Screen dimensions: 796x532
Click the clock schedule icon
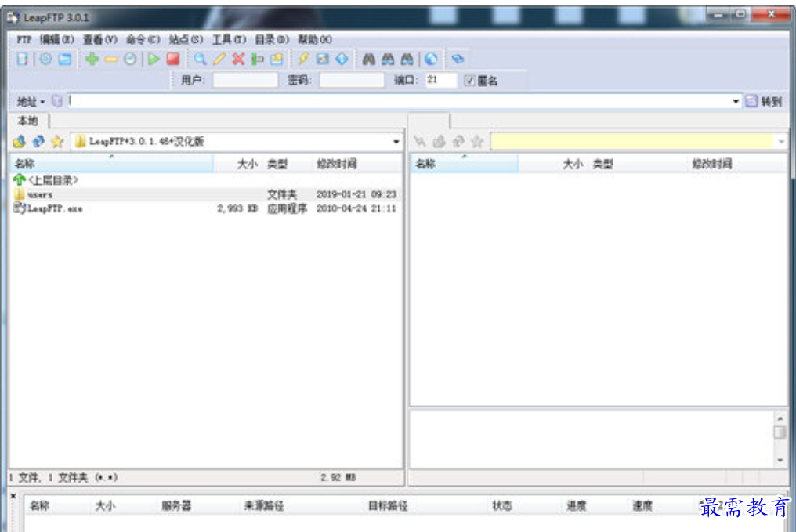pyautogui.click(x=131, y=59)
